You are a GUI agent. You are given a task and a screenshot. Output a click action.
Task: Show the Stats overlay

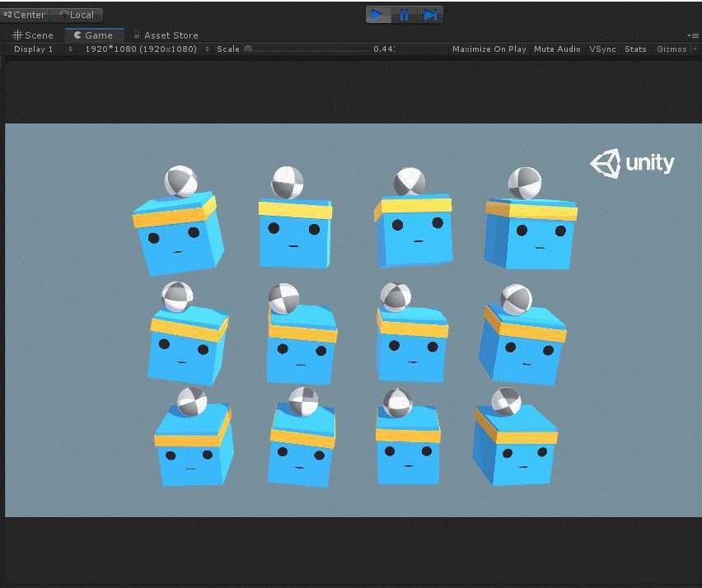pyautogui.click(x=635, y=49)
